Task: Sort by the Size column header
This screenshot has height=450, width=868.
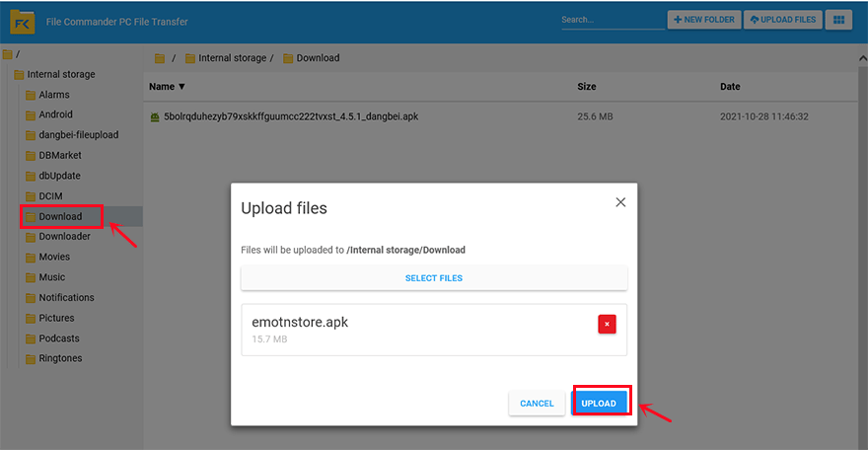Action: pyautogui.click(x=587, y=87)
